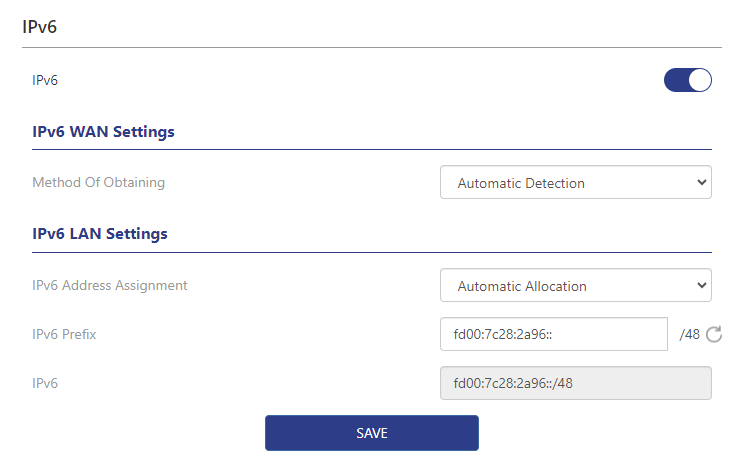
Task: Click the IPv6 label beside the toggle
Action: [x=45, y=80]
